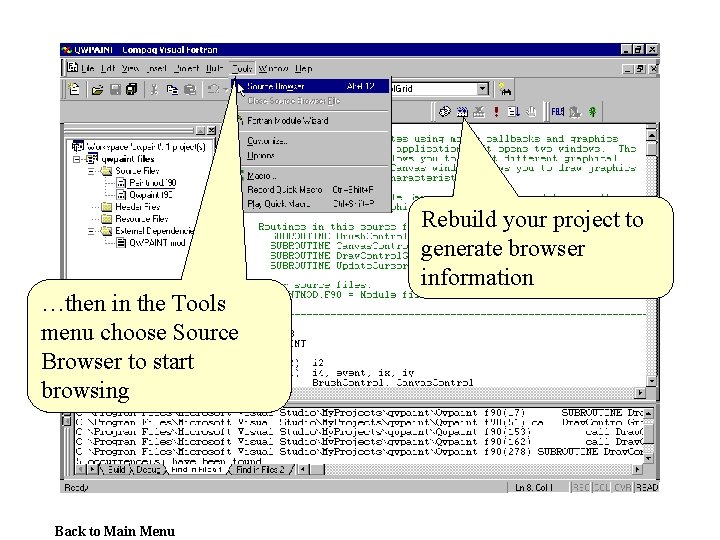The image size is (720, 540).
Task: Choose Options in the Tools menu
Action: coord(314,156)
